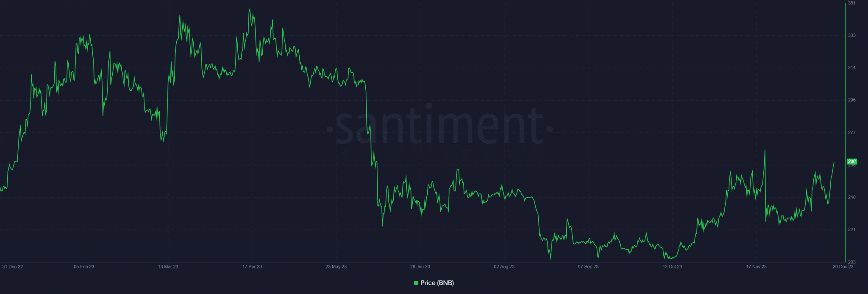The width and height of the screenshot is (868, 294).
Task: Click the 351 price axis label
Action: click(851, 3)
